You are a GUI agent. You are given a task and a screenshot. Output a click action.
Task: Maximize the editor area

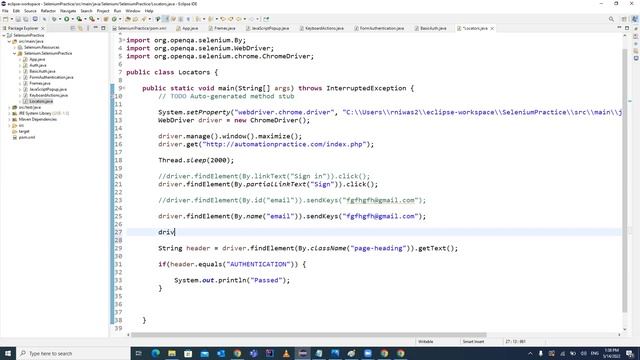(627, 28)
